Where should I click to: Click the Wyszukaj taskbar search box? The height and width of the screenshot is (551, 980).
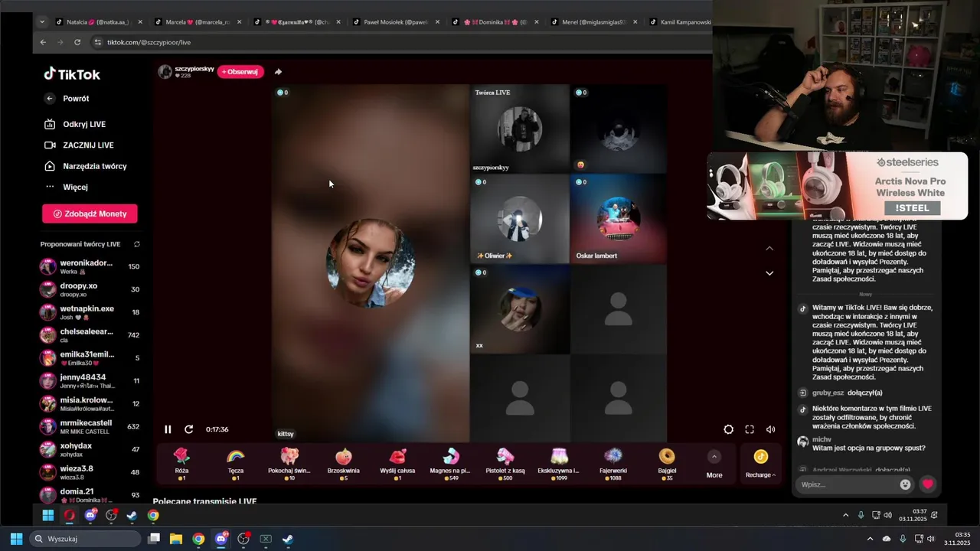[84, 539]
